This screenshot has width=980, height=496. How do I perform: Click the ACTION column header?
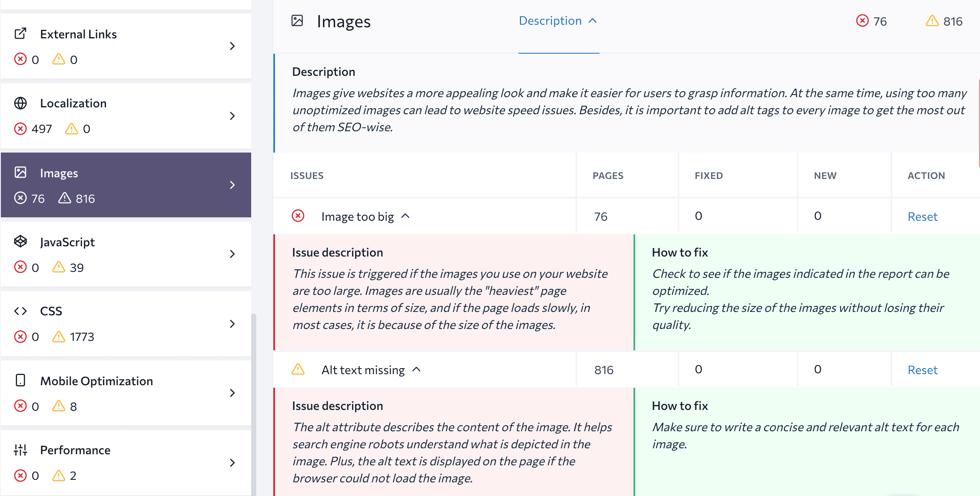click(x=926, y=176)
